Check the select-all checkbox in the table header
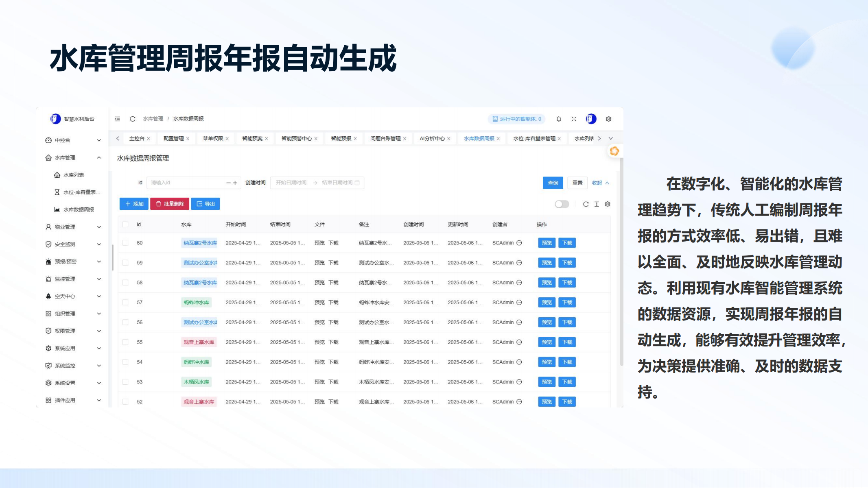 pos(125,224)
